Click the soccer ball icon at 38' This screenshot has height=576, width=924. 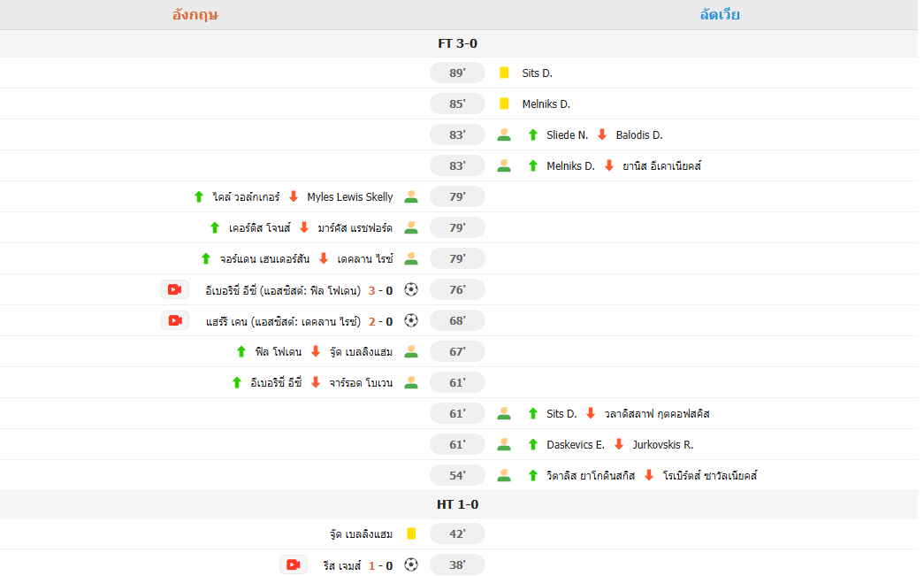(x=410, y=564)
